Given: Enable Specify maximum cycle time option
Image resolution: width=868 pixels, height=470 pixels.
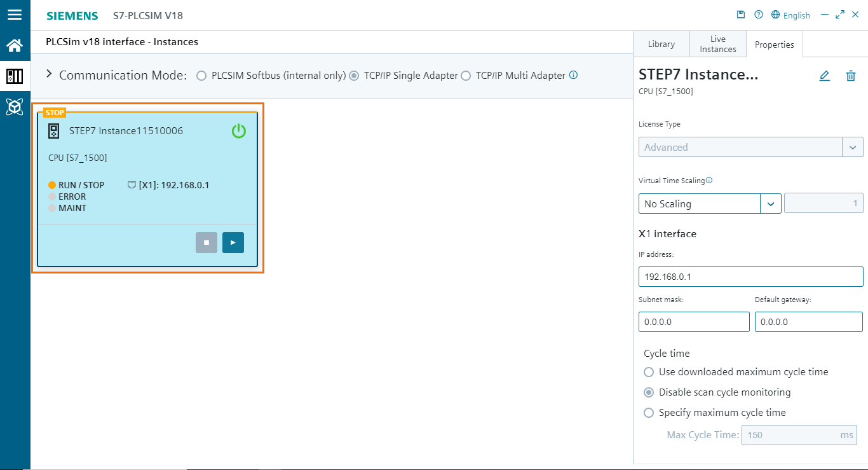Looking at the screenshot, I should point(649,412).
